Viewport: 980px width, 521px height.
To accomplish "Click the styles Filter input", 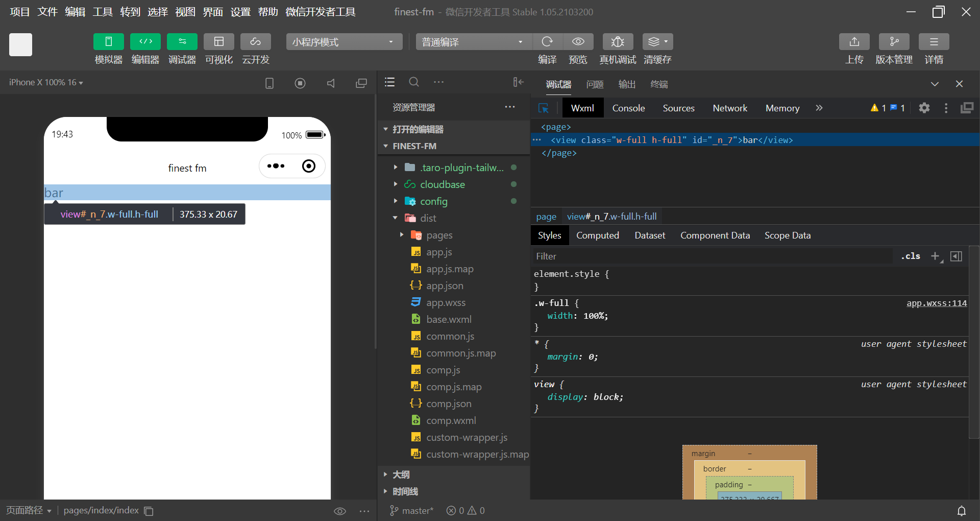I will click(x=712, y=256).
